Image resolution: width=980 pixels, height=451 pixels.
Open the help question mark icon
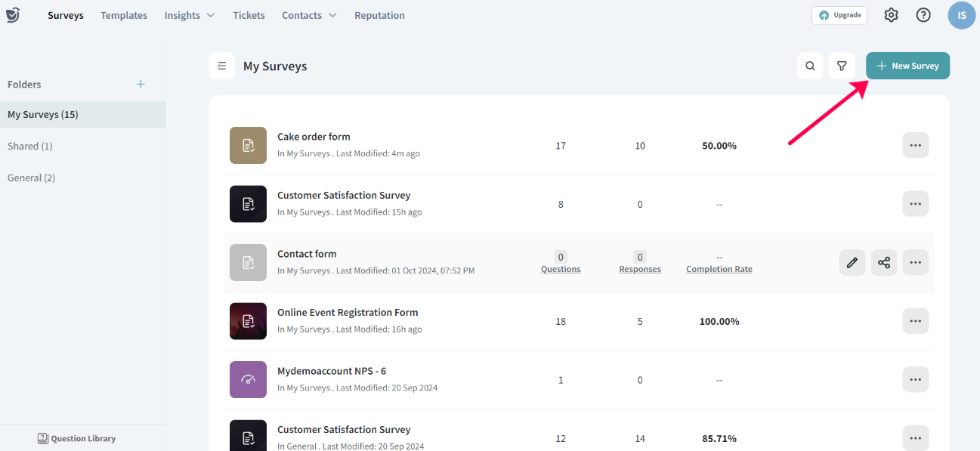click(923, 15)
